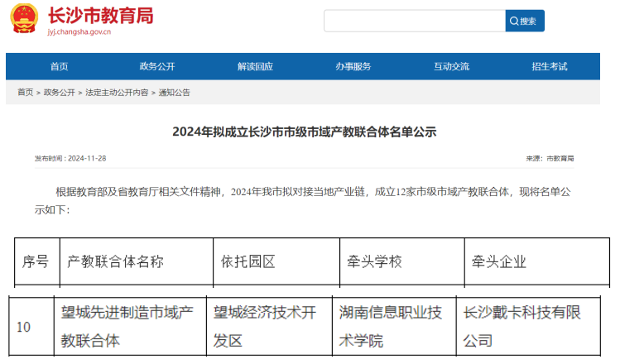Open 政务公开 in the blue navigation bar

(x=156, y=66)
